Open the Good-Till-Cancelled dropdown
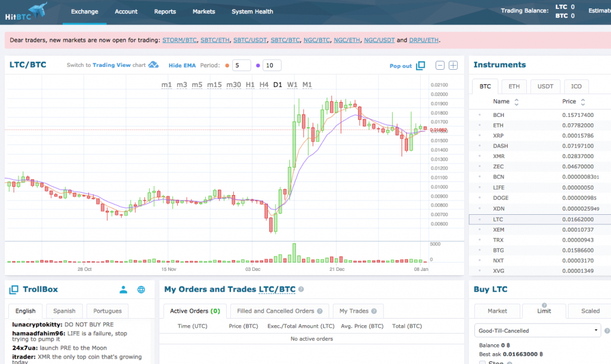The width and height of the screenshot is (611, 364). tap(538, 330)
